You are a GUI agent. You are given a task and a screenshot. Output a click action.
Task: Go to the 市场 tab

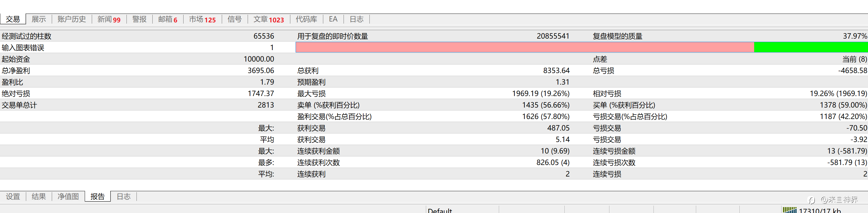pos(202,19)
